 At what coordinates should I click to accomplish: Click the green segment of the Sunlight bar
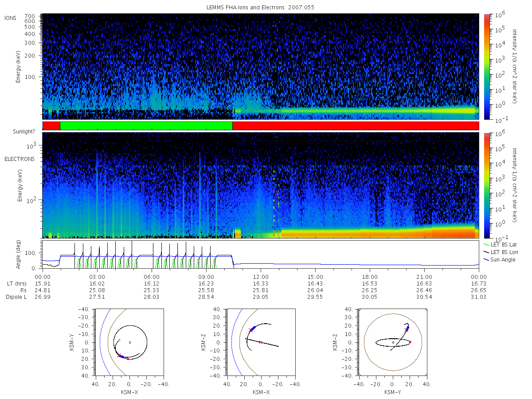click(146, 126)
